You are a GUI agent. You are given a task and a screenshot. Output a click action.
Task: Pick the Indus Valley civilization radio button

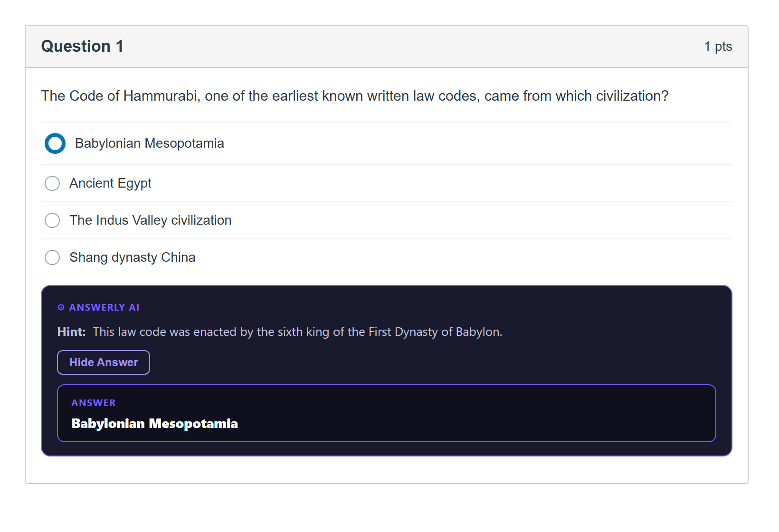pyautogui.click(x=52, y=220)
